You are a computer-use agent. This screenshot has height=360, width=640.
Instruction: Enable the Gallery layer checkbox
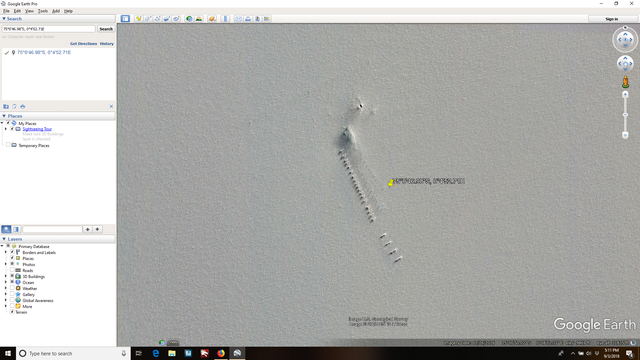click(12, 294)
